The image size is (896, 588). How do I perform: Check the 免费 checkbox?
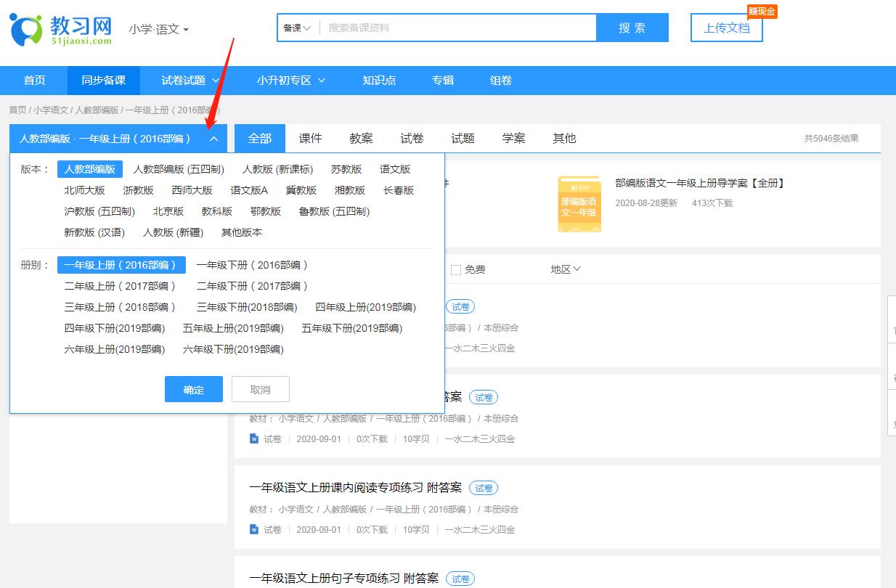point(456,269)
